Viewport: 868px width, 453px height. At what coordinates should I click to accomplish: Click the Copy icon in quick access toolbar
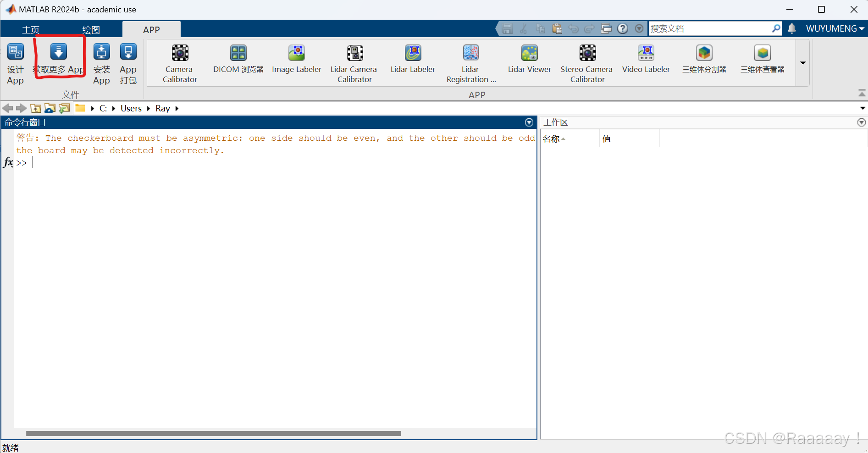pyautogui.click(x=541, y=28)
